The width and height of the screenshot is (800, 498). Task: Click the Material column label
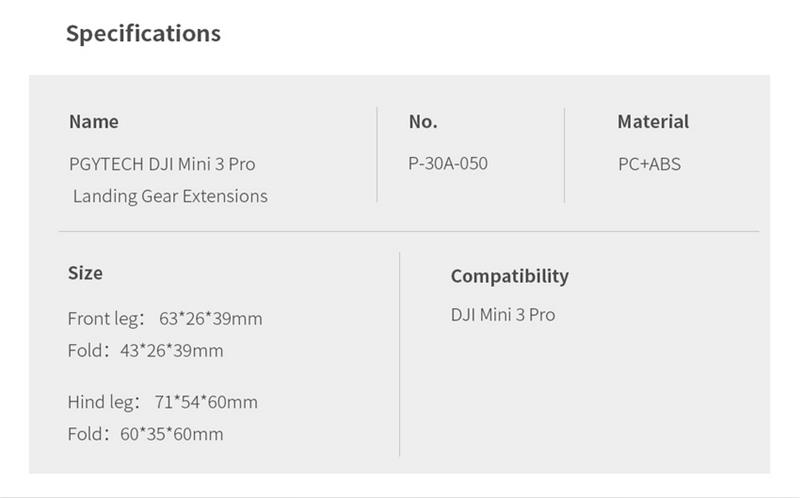(x=653, y=122)
